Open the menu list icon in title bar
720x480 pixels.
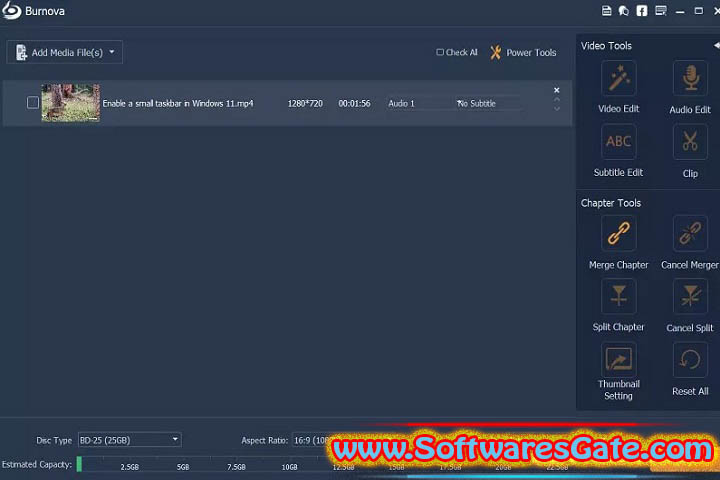661,11
